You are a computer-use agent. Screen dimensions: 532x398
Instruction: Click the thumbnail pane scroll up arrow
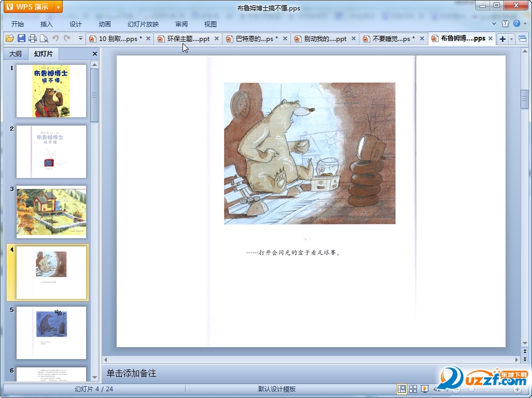pyautogui.click(x=95, y=64)
